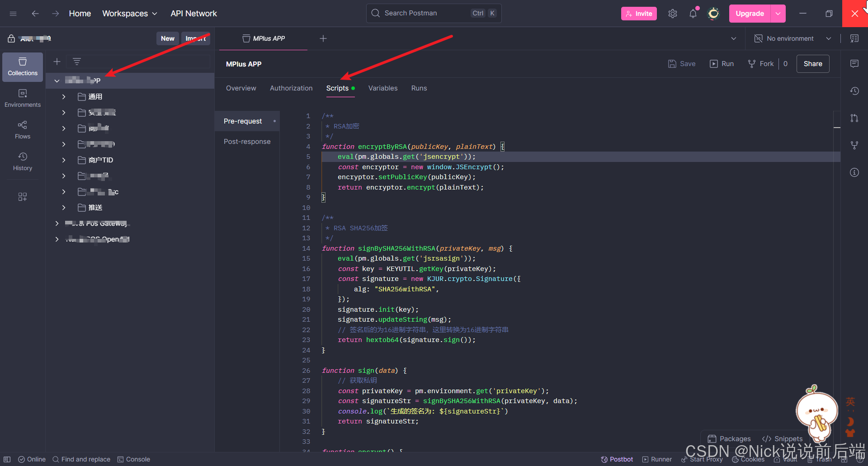The width and height of the screenshot is (868, 466).
Task: Switch to the Authorization tab
Action: [x=291, y=88]
